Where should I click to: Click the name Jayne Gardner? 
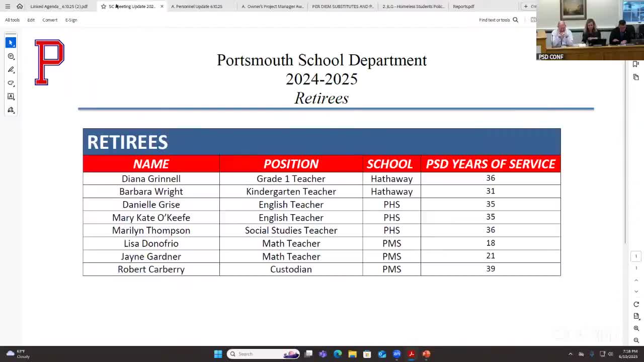[x=151, y=256]
